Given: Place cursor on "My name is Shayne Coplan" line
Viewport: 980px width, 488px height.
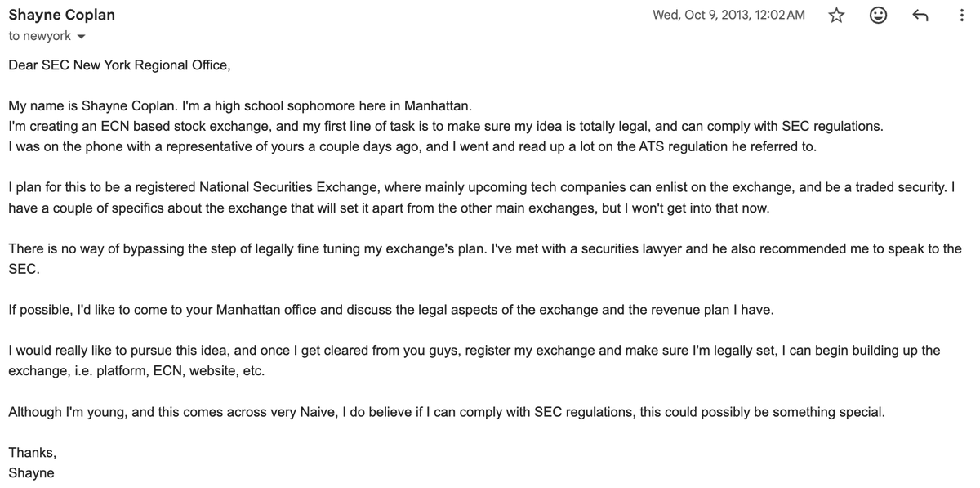Looking at the screenshot, I should tap(240, 106).
